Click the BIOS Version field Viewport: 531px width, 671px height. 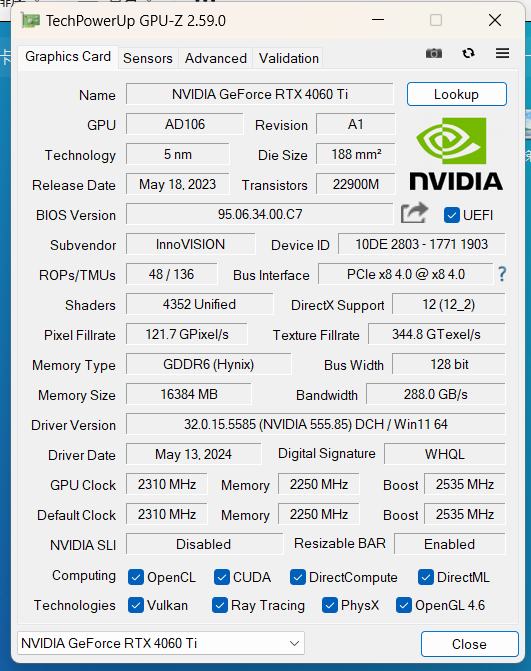[x=259, y=214]
